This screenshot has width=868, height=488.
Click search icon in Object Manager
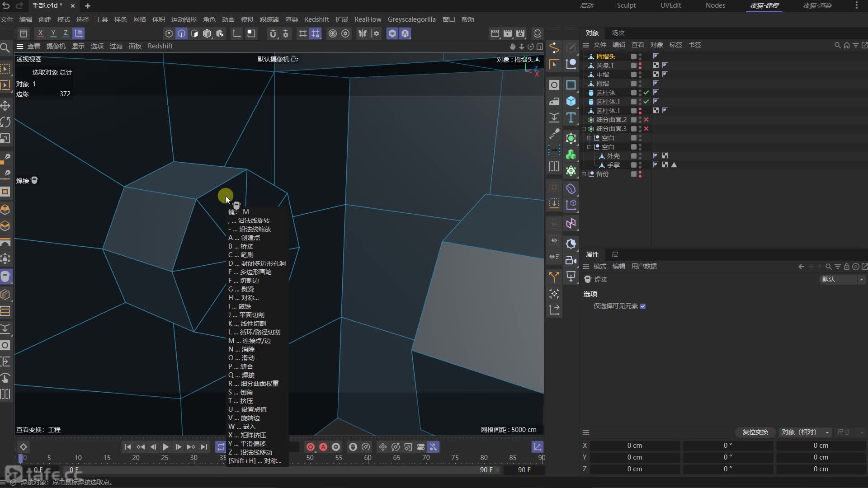837,45
